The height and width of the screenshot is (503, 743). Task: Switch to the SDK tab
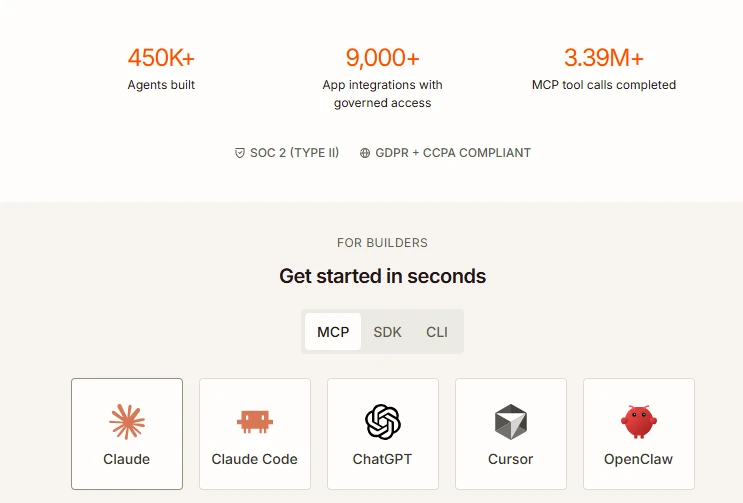click(x=387, y=332)
